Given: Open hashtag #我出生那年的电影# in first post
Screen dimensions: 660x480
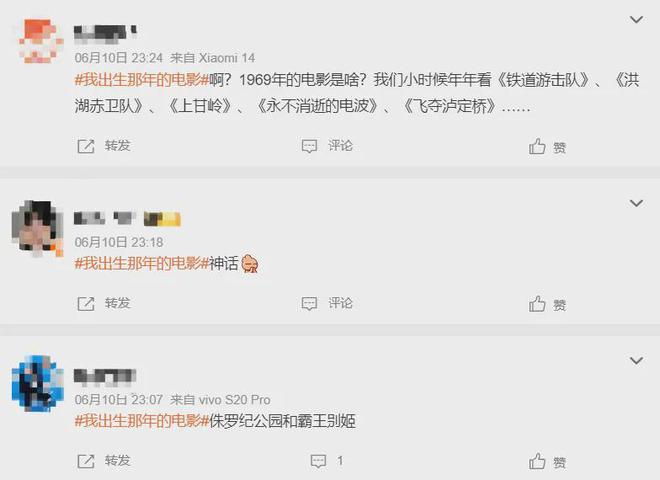Looking at the screenshot, I should click(x=142, y=80).
